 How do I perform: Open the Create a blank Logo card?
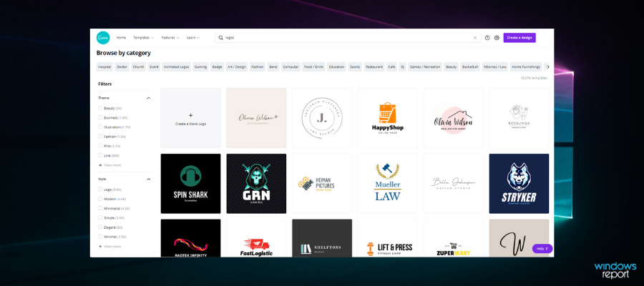point(190,118)
